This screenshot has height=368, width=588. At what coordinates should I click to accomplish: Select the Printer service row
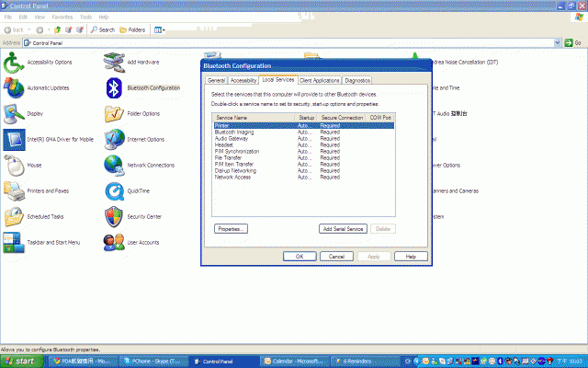pos(304,125)
